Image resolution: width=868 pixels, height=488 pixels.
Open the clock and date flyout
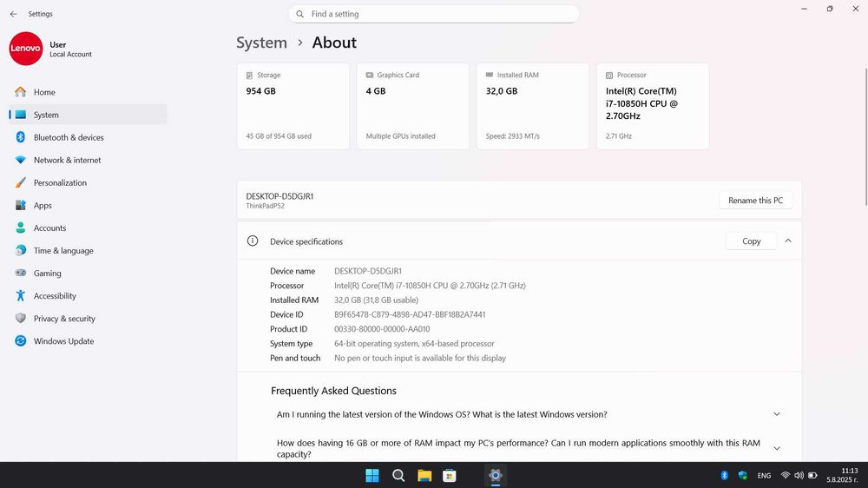(842, 475)
